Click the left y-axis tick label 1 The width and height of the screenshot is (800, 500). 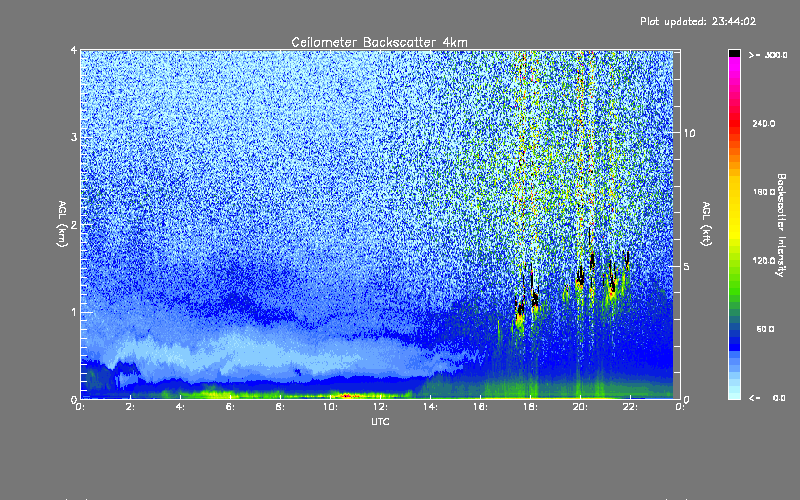(74, 312)
